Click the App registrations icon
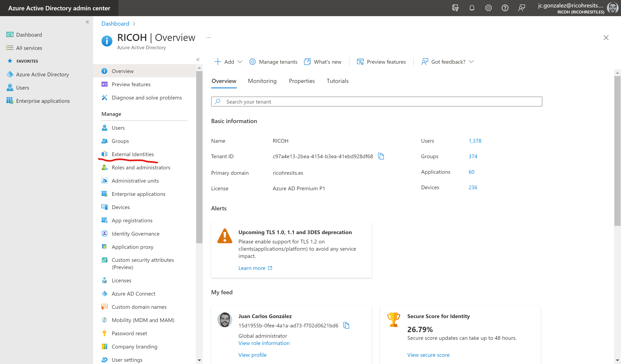The height and width of the screenshot is (364, 621). [105, 220]
